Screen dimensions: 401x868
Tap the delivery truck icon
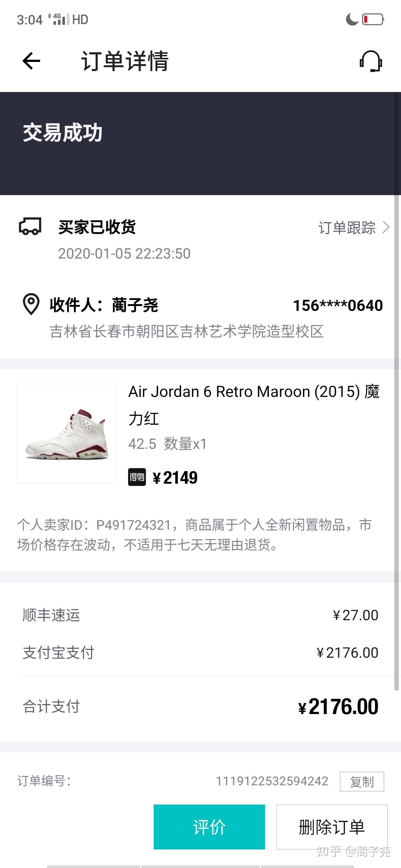click(30, 227)
